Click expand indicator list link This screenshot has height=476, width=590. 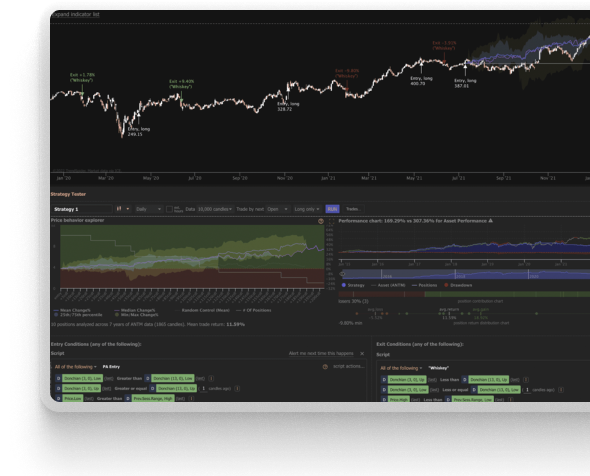(x=75, y=14)
